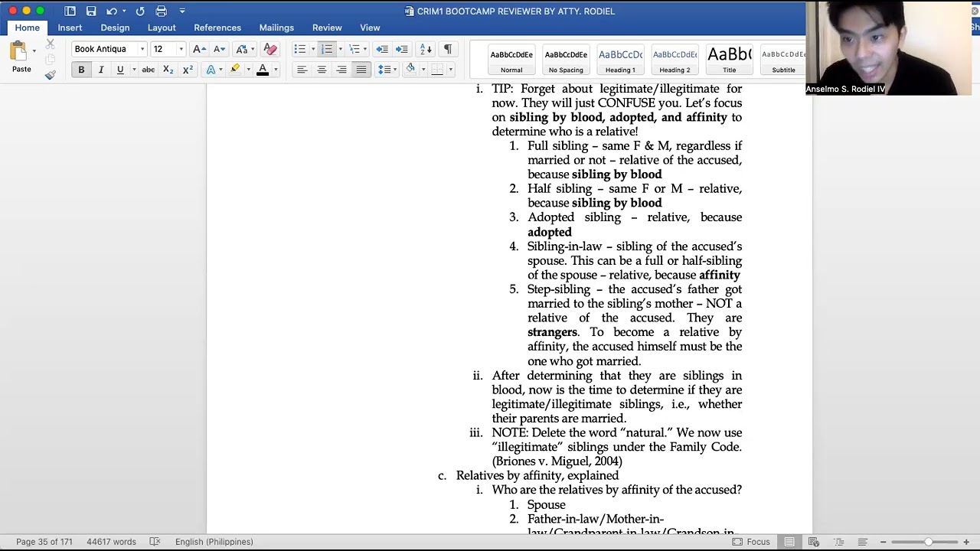Toggle subscript formatting

(168, 70)
